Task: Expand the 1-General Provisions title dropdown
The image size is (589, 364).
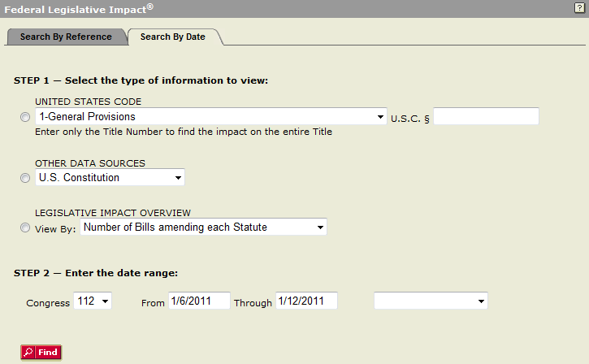Action: 211,116
